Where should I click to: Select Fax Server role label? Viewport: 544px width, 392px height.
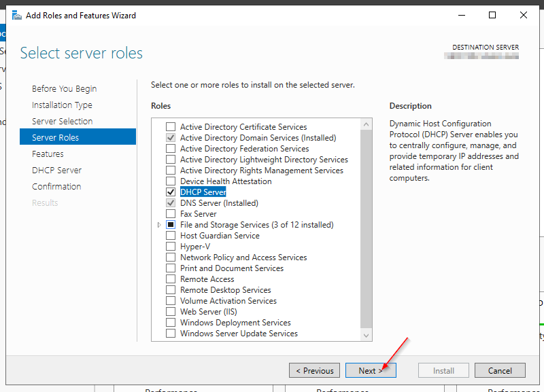(198, 214)
